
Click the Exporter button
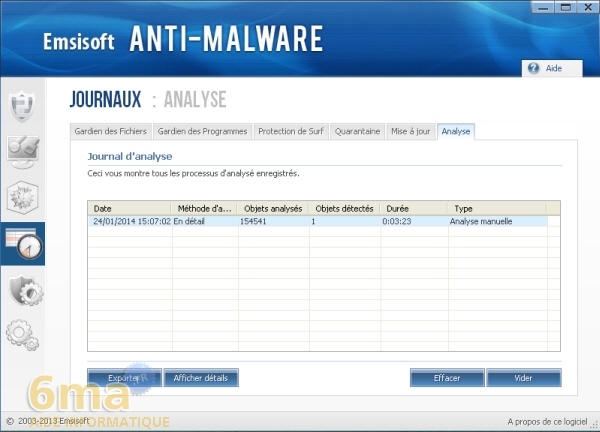point(124,378)
